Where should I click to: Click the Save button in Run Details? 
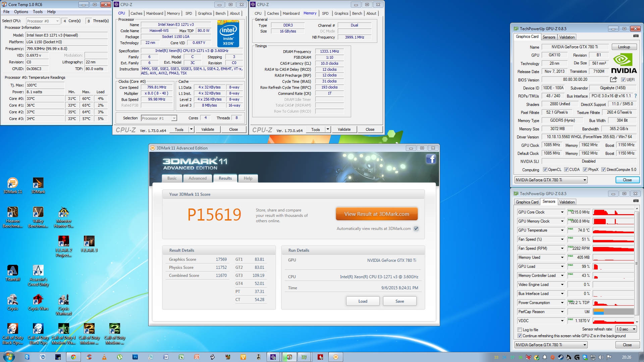(x=400, y=301)
